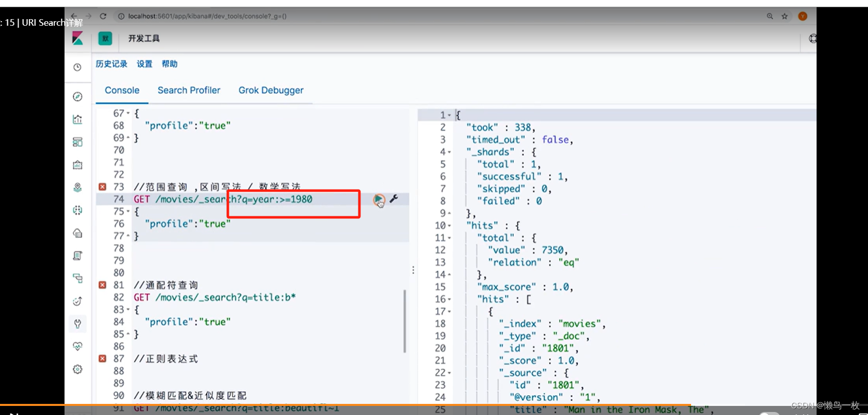Open the default space avatar
This screenshot has width=868, height=415.
tap(105, 38)
